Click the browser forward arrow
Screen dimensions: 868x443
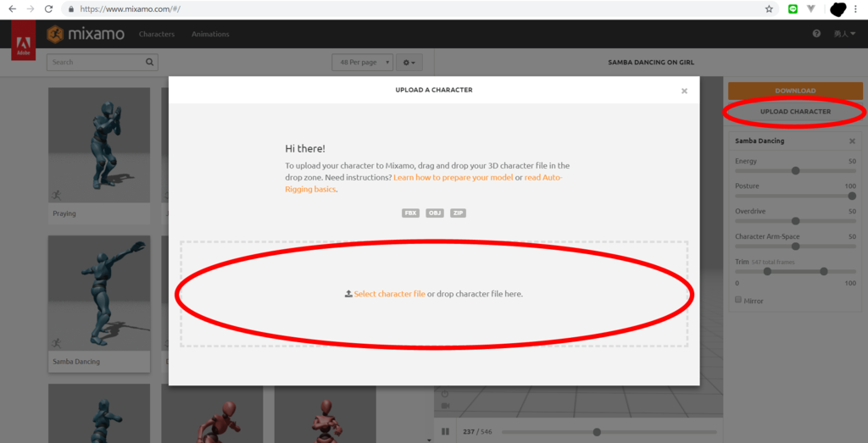click(x=30, y=8)
